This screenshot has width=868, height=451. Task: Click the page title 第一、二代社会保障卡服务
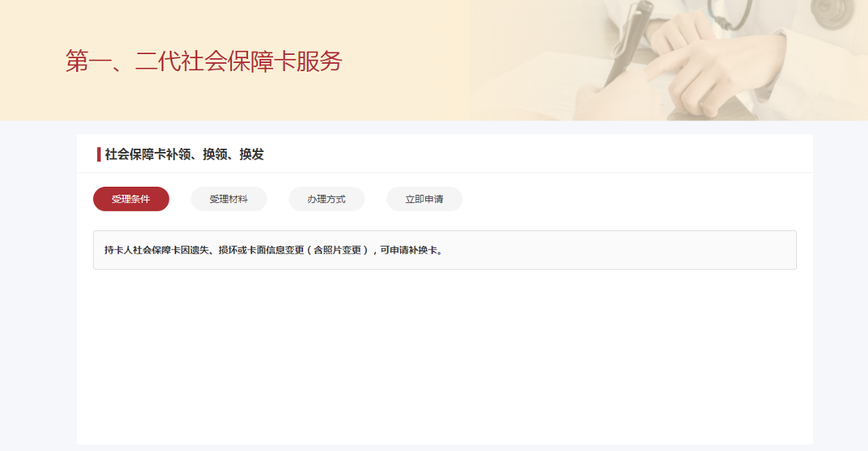[204, 61]
